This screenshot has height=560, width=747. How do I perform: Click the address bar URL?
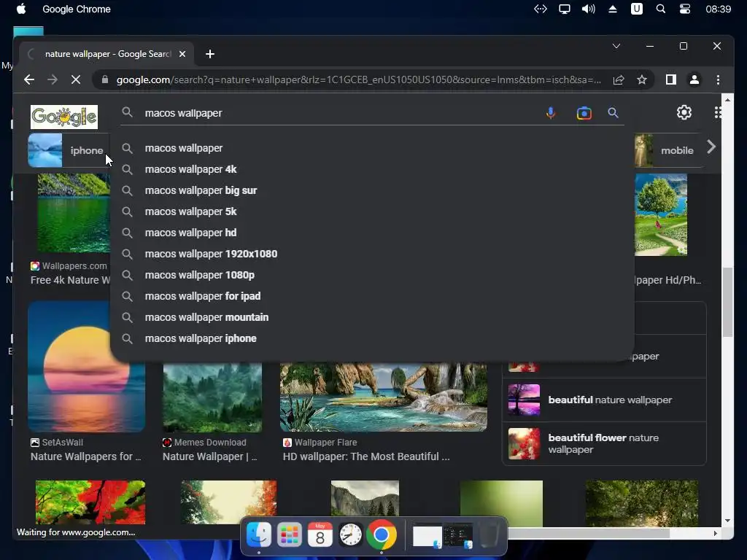(359, 79)
